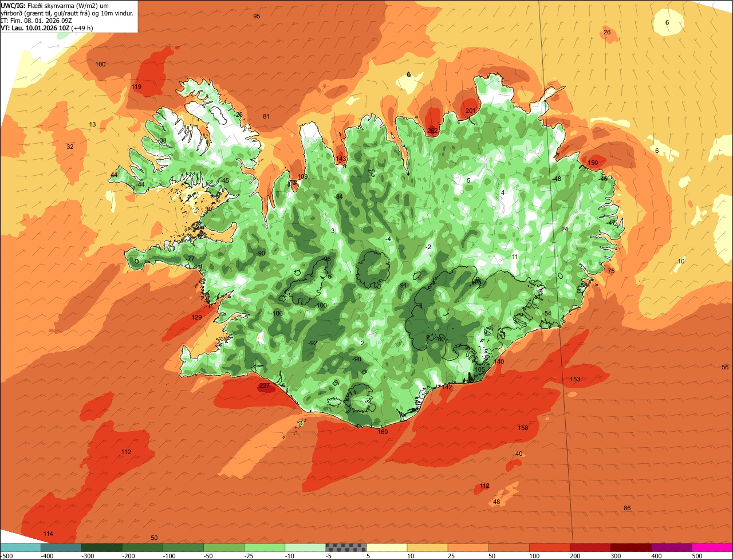
Task: Click the value '142' on the southeast coast
Action: pyautogui.click(x=447, y=387)
